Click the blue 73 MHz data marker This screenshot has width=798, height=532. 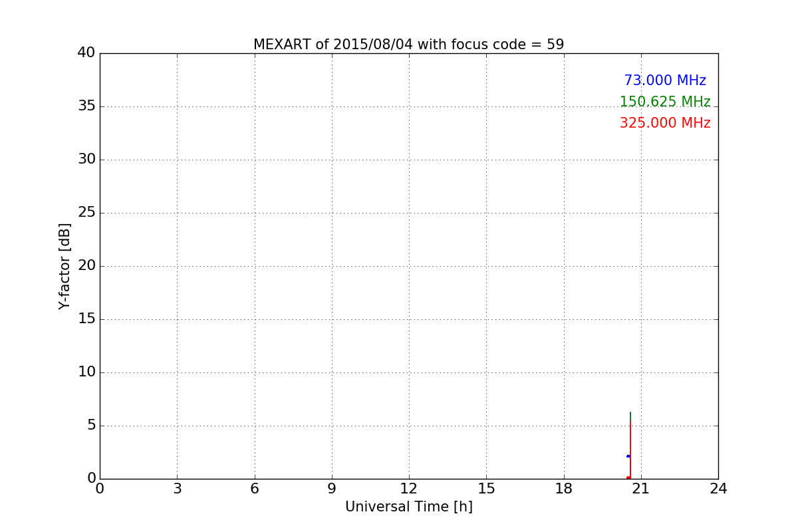(x=628, y=456)
